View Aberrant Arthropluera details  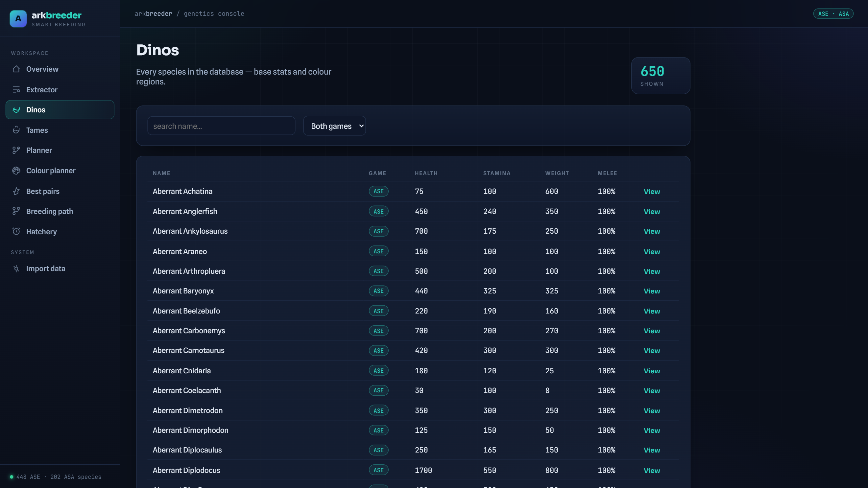(651, 271)
